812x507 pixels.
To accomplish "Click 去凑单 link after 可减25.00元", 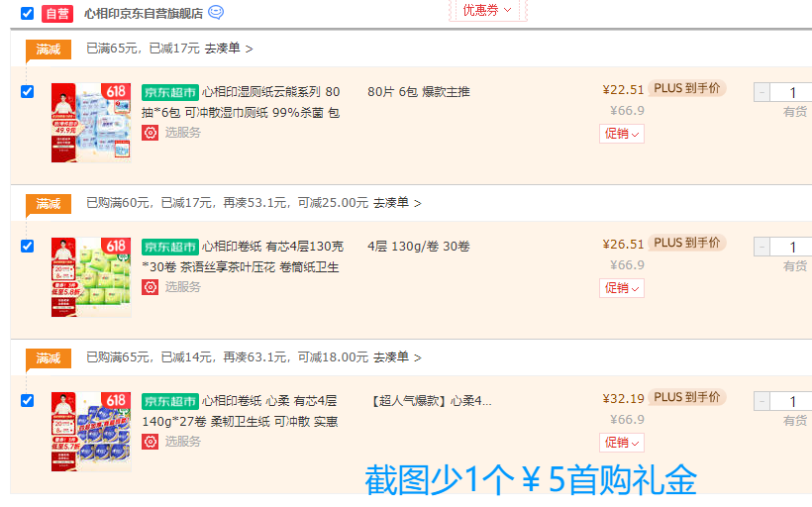I will pyautogui.click(x=397, y=203).
